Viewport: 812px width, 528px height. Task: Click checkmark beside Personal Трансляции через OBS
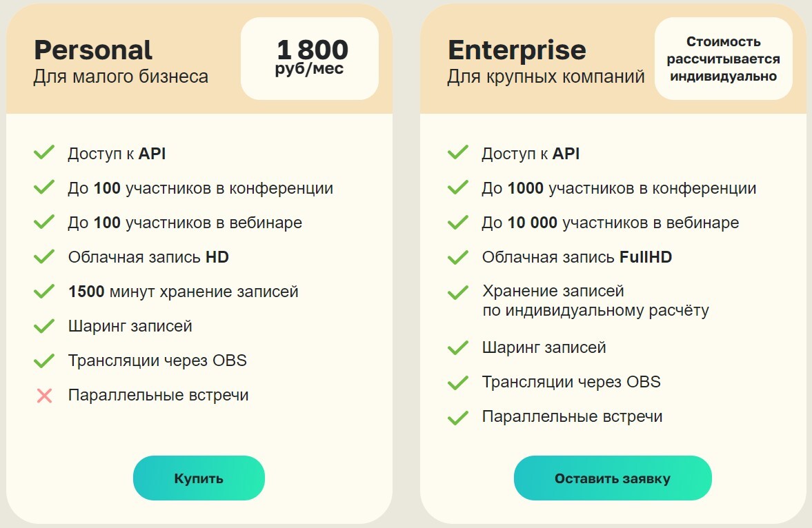44,360
